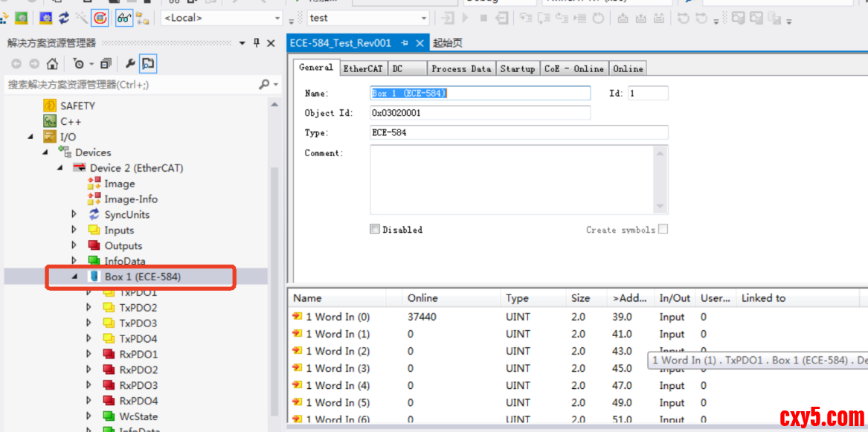Pin the solution explorer panel
Image resolution: width=868 pixels, height=432 pixels.
point(257,43)
